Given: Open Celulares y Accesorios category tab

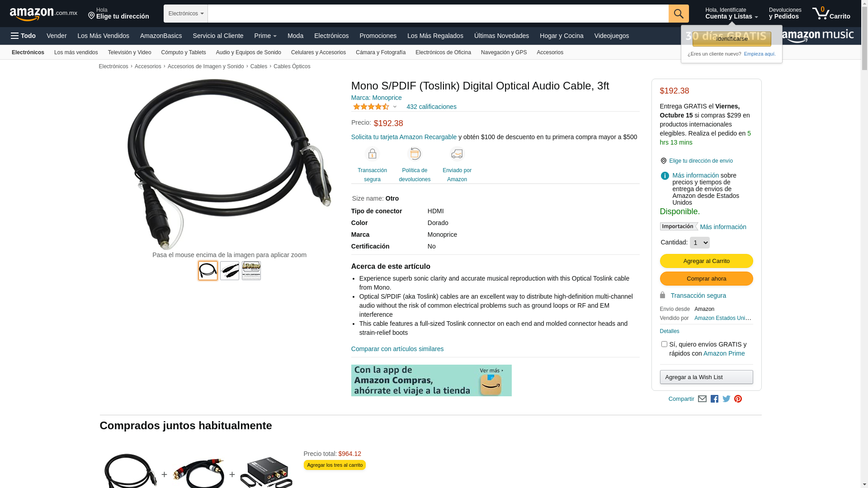Looking at the screenshot, I should [x=318, y=52].
